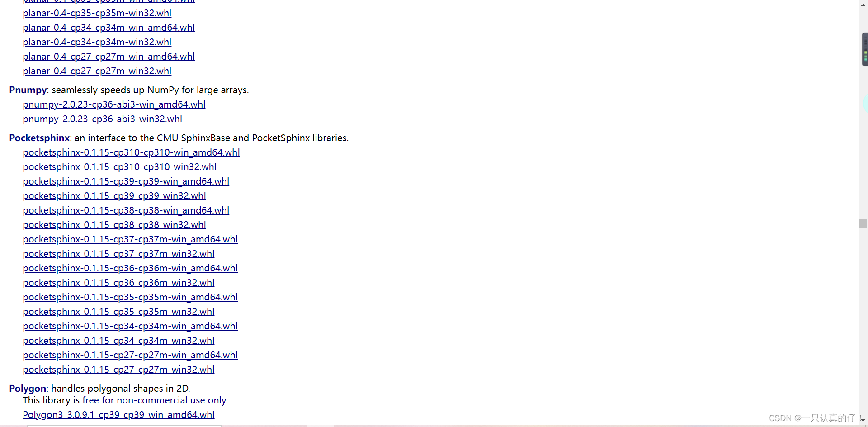868x427 pixels.
Task: Click the Pocketsphinx project heading
Action: click(x=40, y=138)
